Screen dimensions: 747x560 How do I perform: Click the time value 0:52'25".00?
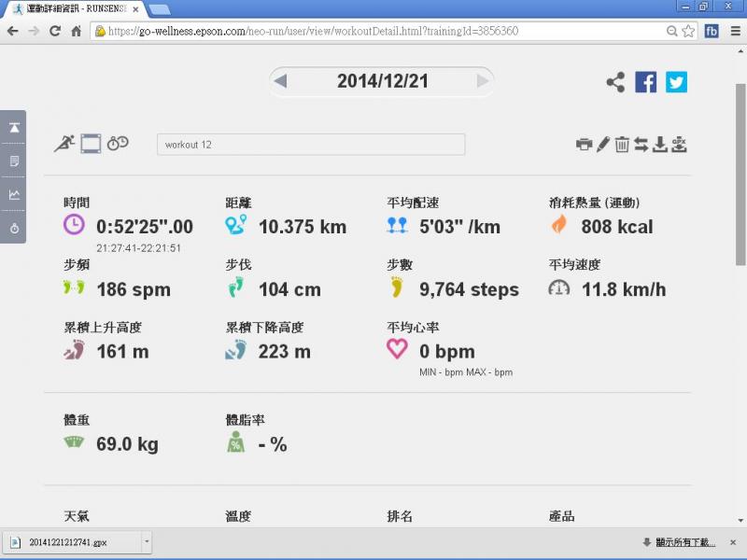145,227
